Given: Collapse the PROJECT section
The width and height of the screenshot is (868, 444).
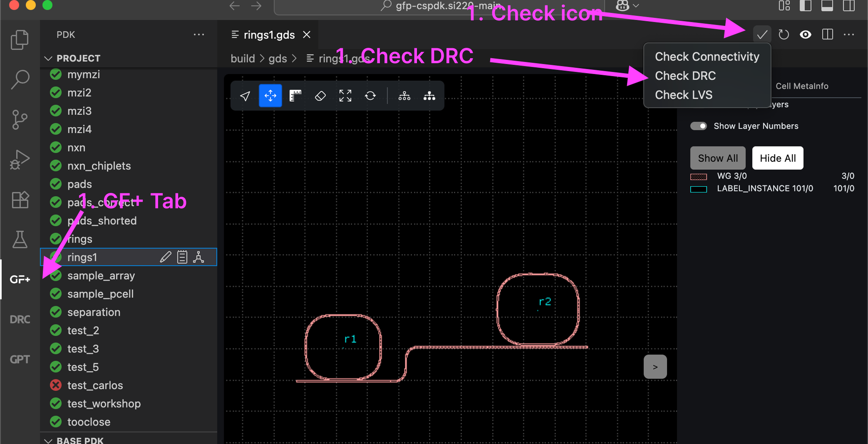Looking at the screenshot, I should tap(48, 58).
